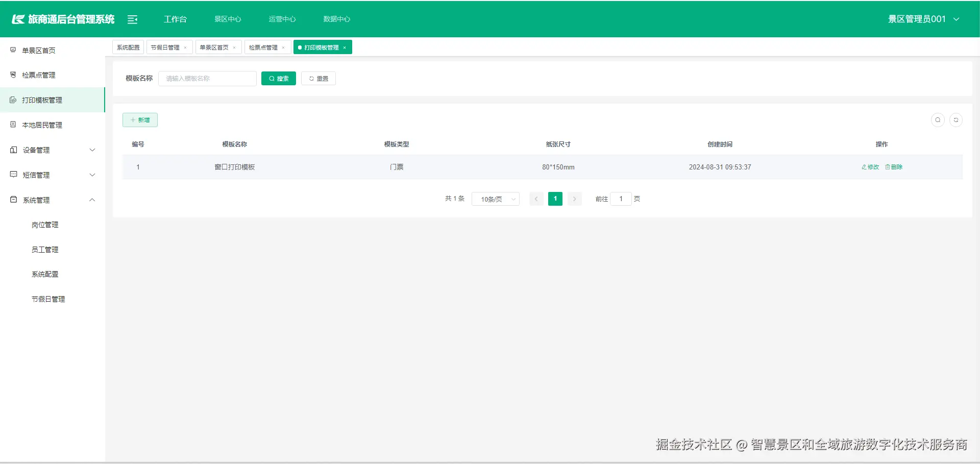Image resolution: width=980 pixels, height=464 pixels.
Task: Click the 窗口打印模板 name cell
Action: pyautogui.click(x=235, y=167)
